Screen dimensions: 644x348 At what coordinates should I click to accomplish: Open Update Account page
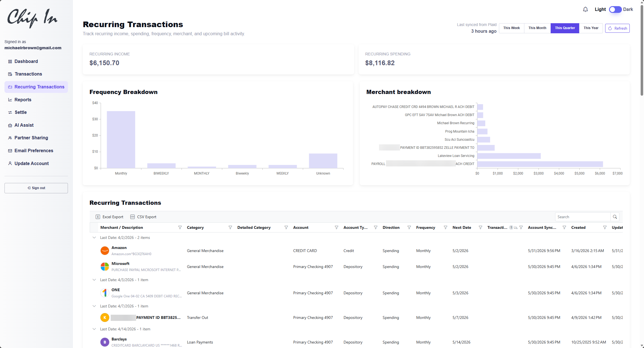36,163
